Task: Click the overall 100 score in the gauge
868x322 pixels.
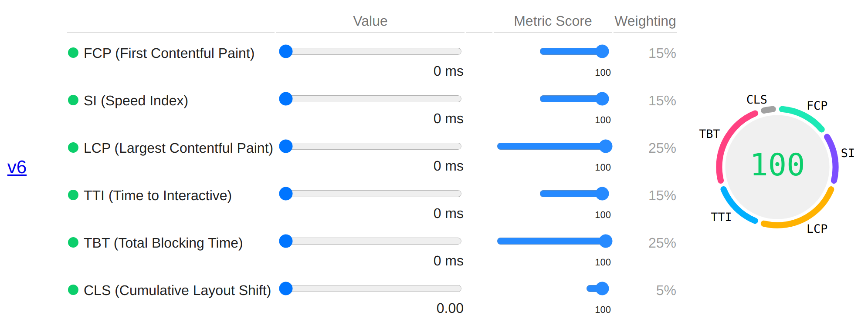Action: (x=778, y=165)
